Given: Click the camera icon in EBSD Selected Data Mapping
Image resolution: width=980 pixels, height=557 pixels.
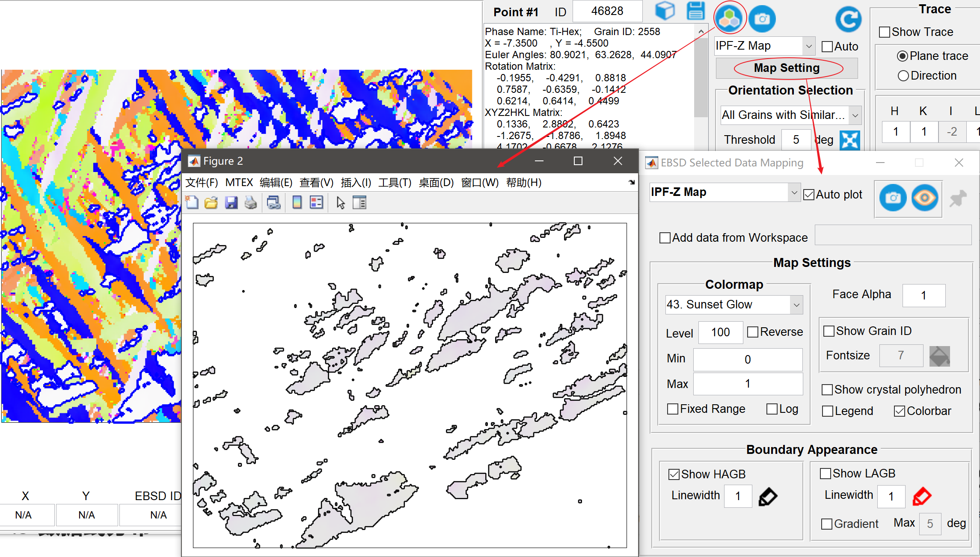Looking at the screenshot, I should tap(893, 198).
